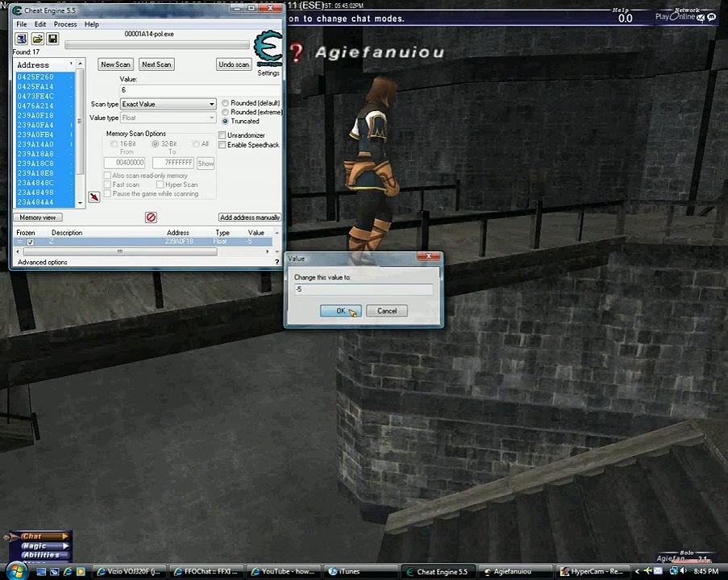Open the system tray volume icon

click(684, 571)
